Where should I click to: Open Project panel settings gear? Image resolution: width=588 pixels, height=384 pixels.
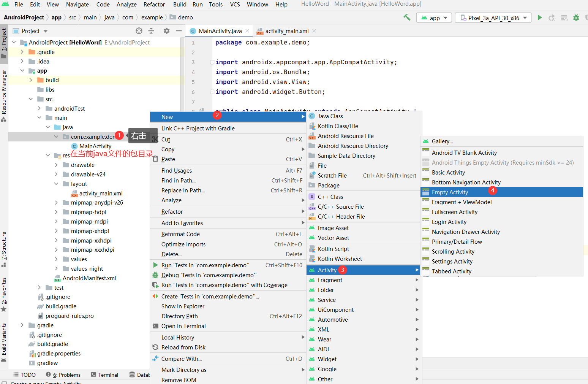click(167, 31)
